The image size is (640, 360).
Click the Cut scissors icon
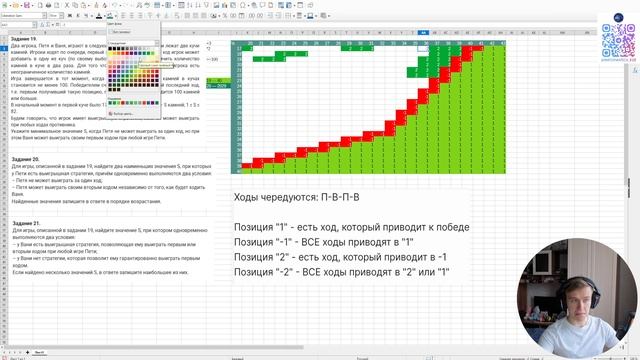tap(67, 5)
